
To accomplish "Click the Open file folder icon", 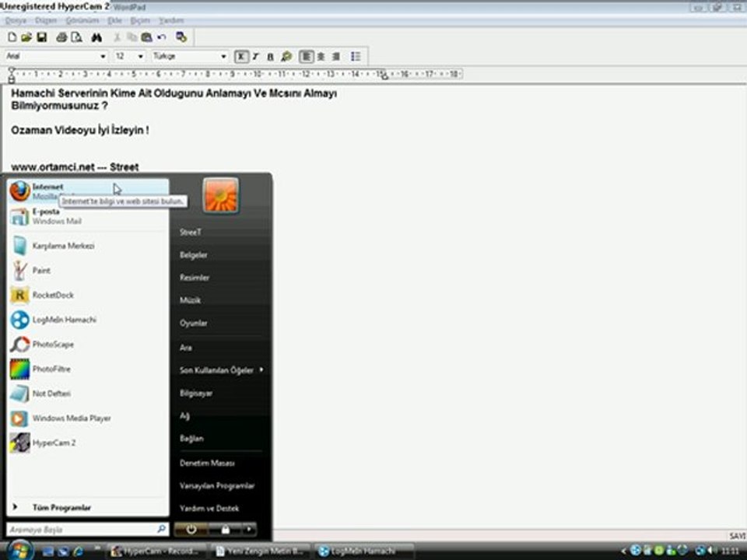I will (x=26, y=37).
